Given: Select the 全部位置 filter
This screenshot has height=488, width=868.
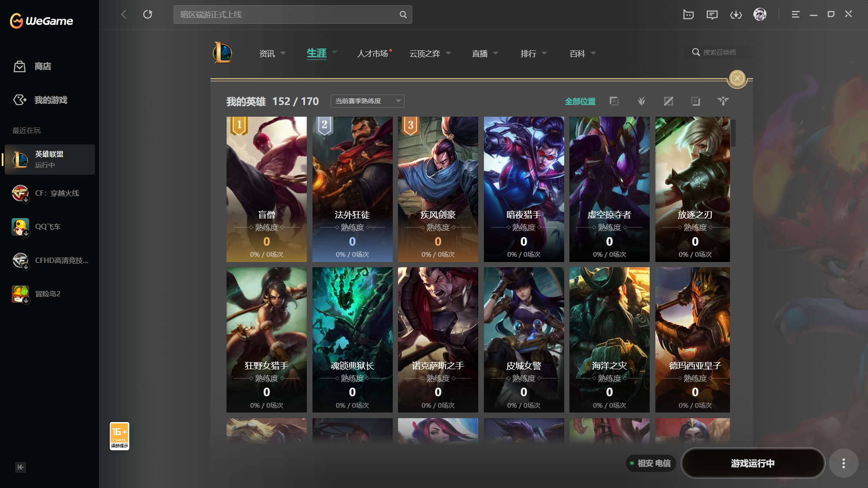Looking at the screenshot, I should (580, 102).
